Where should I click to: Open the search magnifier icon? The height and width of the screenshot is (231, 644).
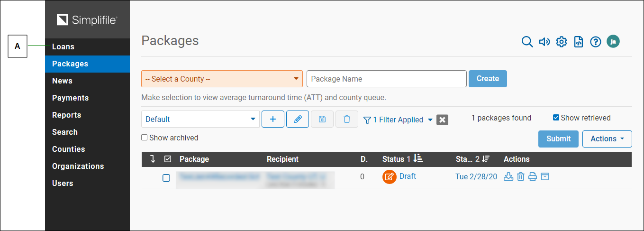click(x=527, y=42)
